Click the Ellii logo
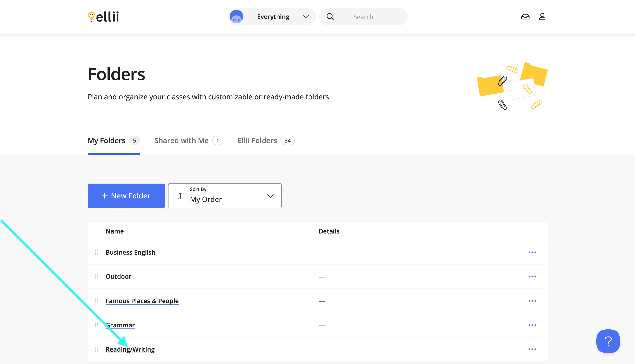Screen dimensions: 635x364 [x=103, y=17]
